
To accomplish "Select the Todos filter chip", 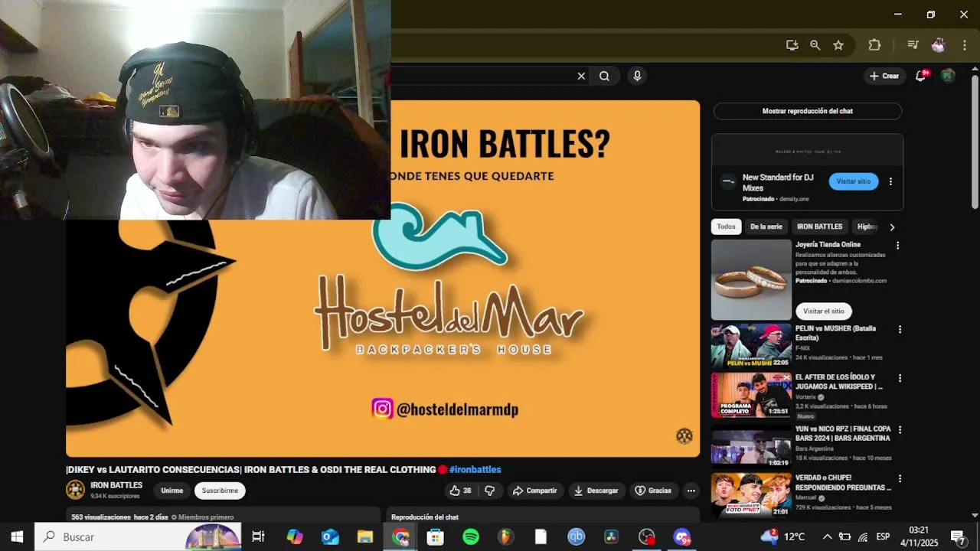I will (x=726, y=227).
